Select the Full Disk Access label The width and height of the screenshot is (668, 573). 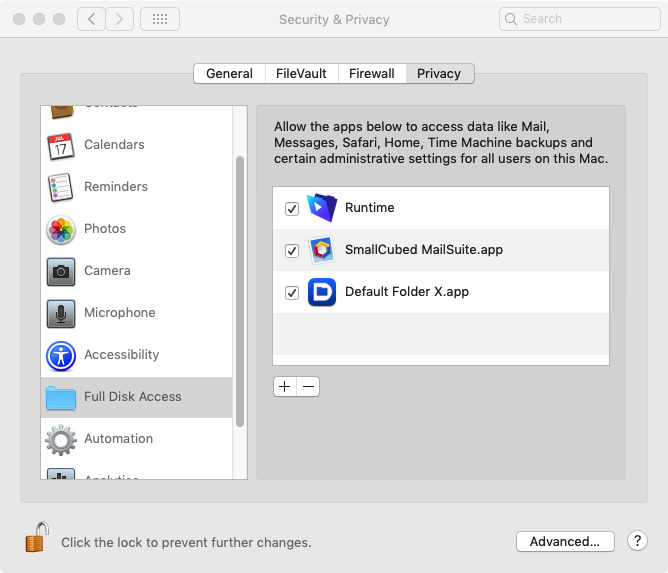tap(132, 397)
